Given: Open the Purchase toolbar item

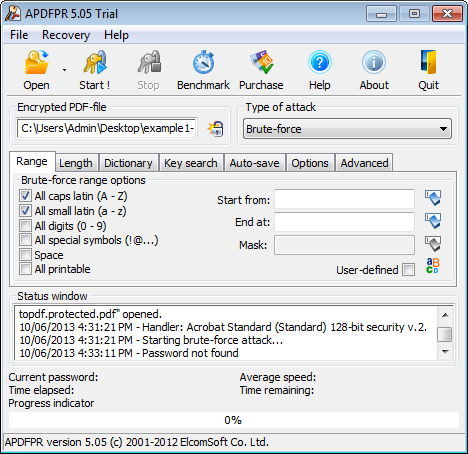Looking at the screenshot, I should click(x=262, y=62).
